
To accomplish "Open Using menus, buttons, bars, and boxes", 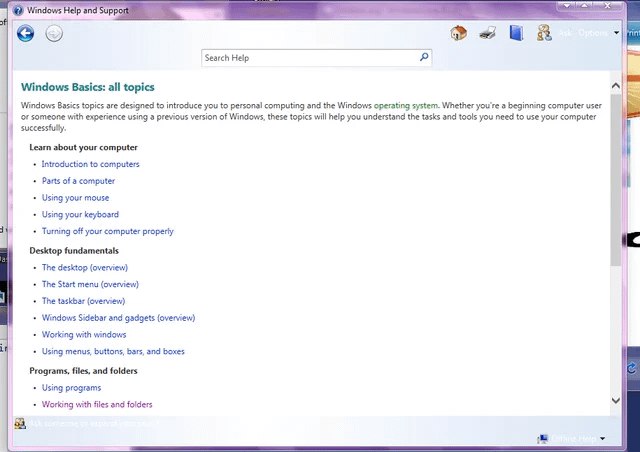I will [x=113, y=351].
